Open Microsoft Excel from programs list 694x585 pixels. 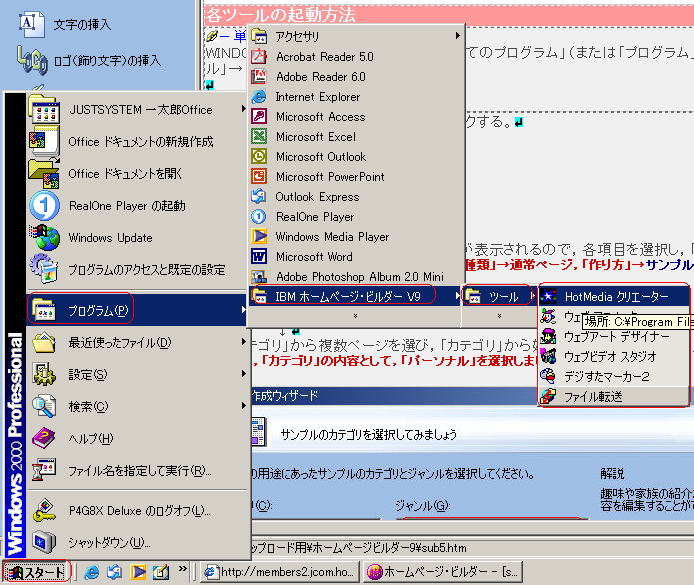(x=315, y=137)
